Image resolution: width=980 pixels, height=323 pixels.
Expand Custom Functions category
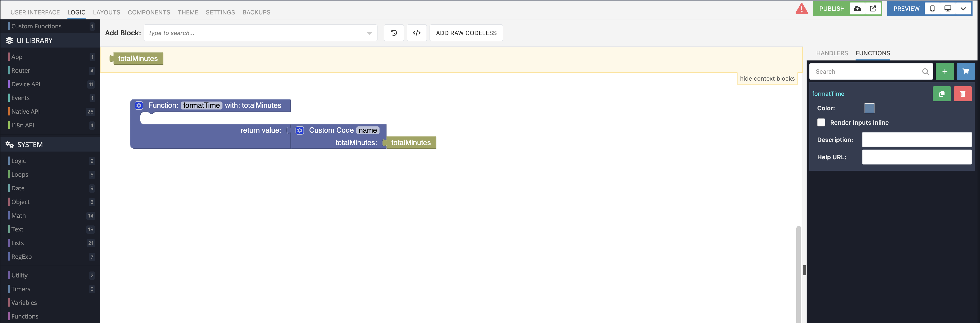tap(50, 26)
